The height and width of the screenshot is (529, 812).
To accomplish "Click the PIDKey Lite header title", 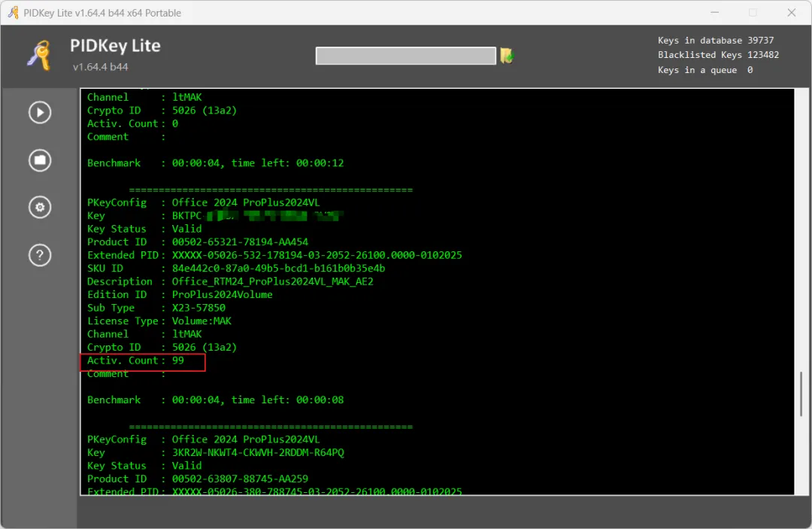I will 116,46.
